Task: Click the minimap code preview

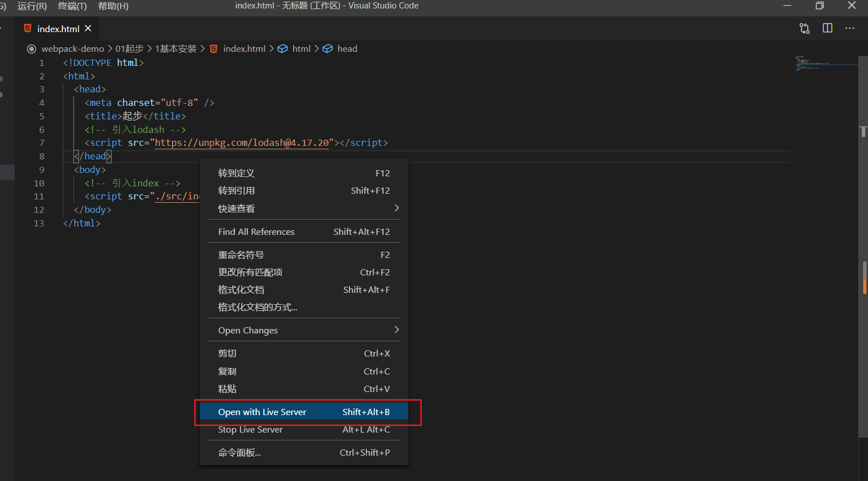Action: point(826,63)
